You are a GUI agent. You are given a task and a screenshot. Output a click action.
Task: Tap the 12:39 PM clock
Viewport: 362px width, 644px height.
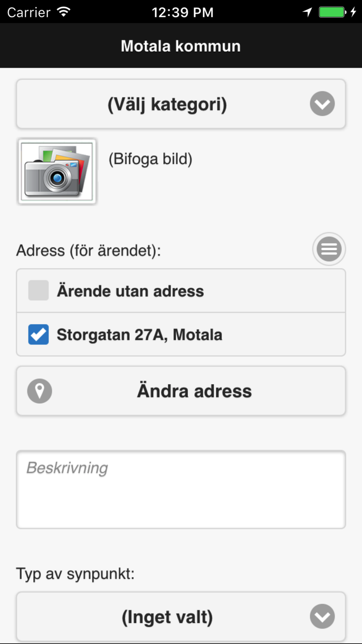pyautogui.click(x=182, y=12)
